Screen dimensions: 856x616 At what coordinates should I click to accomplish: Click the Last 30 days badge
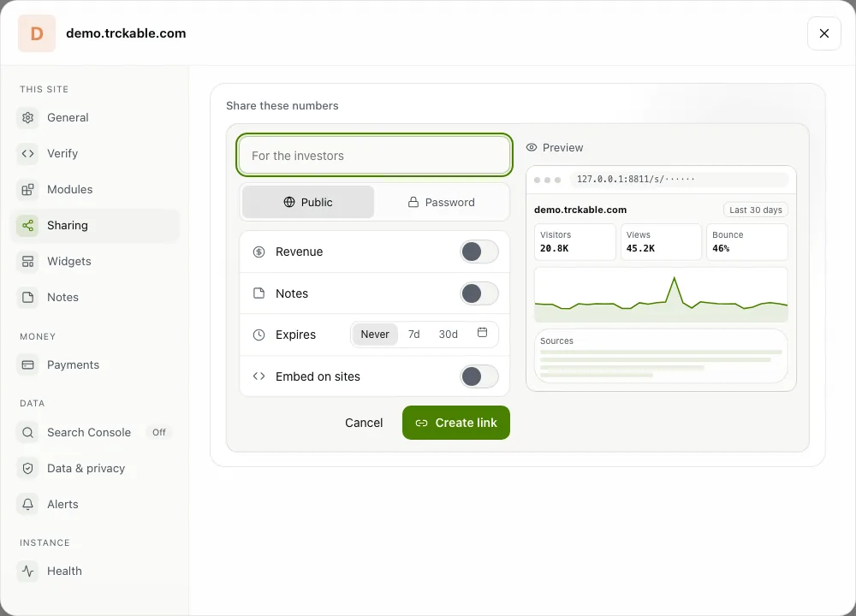(x=756, y=210)
